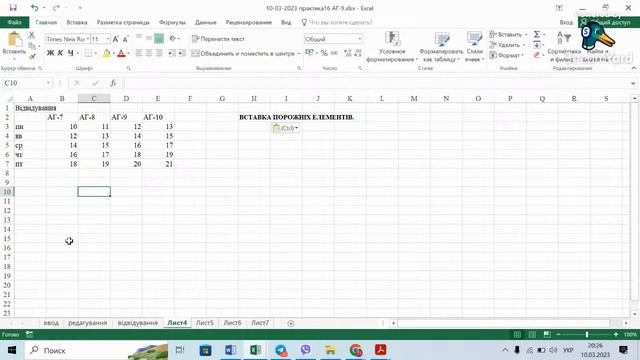Open Format as Table (Форматировать как таблицу)
The height and width of the screenshot is (360, 640).
(x=441, y=47)
